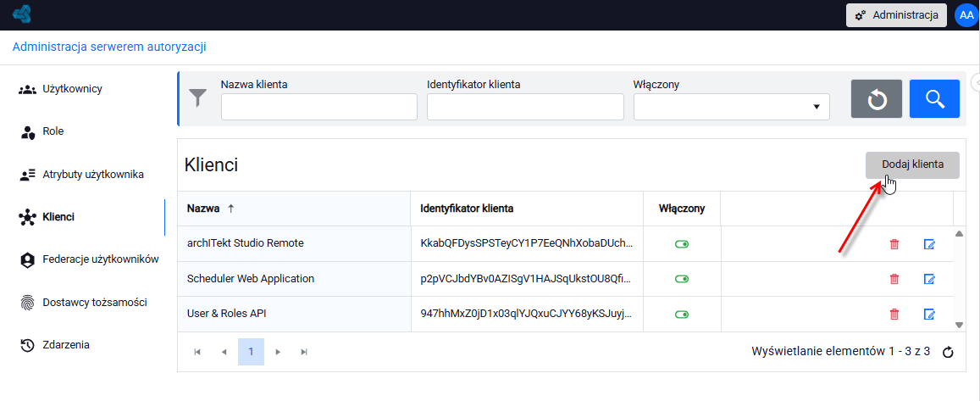Delete the archITekt Studio Remote client
The image size is (980, 401).
[894, 245]
